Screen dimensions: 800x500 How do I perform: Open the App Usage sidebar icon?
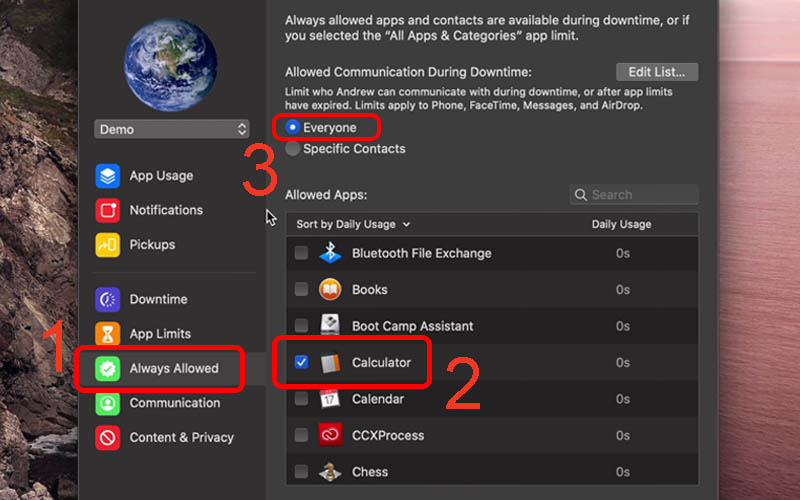pyautogui.click(x=107, y=176)
